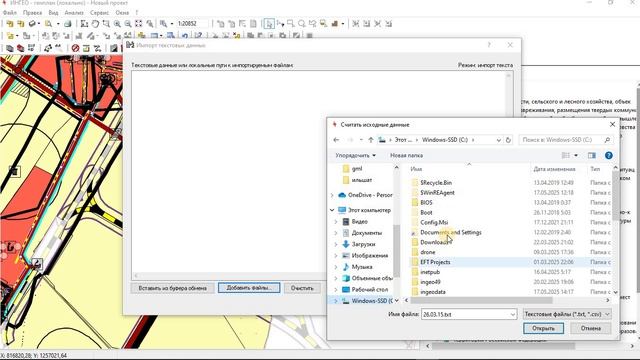Click Добавить файлы button
640x360 pixels.
tap(249, 288)
